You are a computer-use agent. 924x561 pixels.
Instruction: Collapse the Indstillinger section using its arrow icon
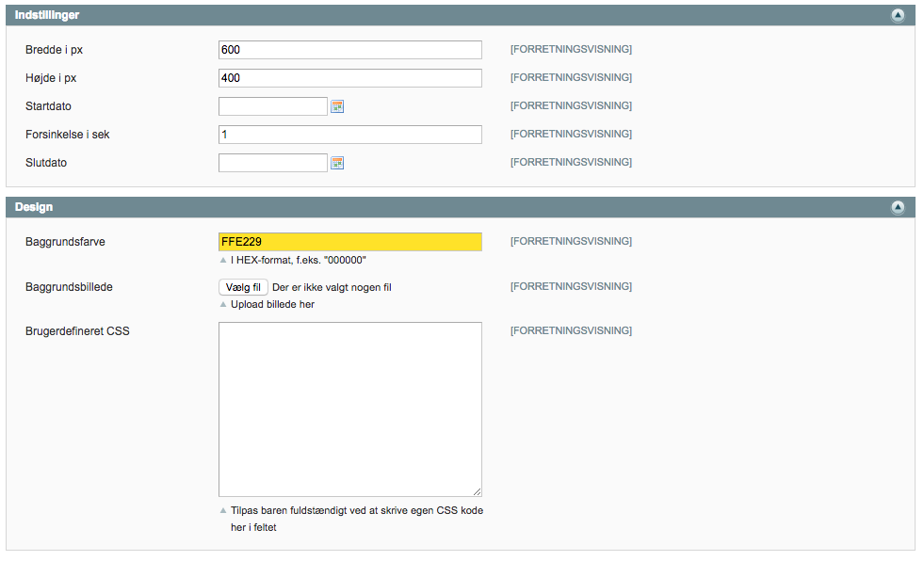coord(898,15)
